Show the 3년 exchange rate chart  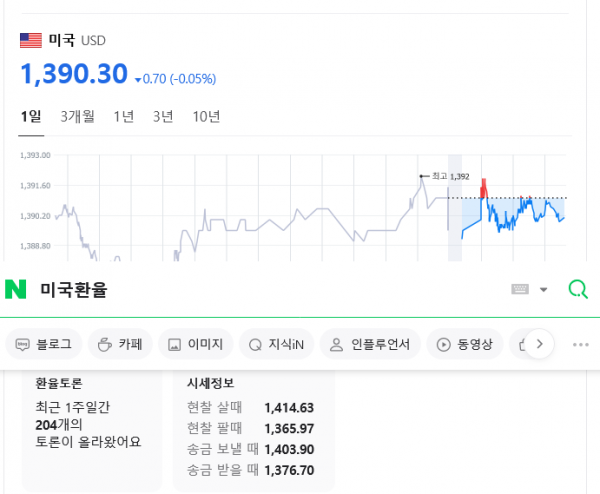click(163, 117)
